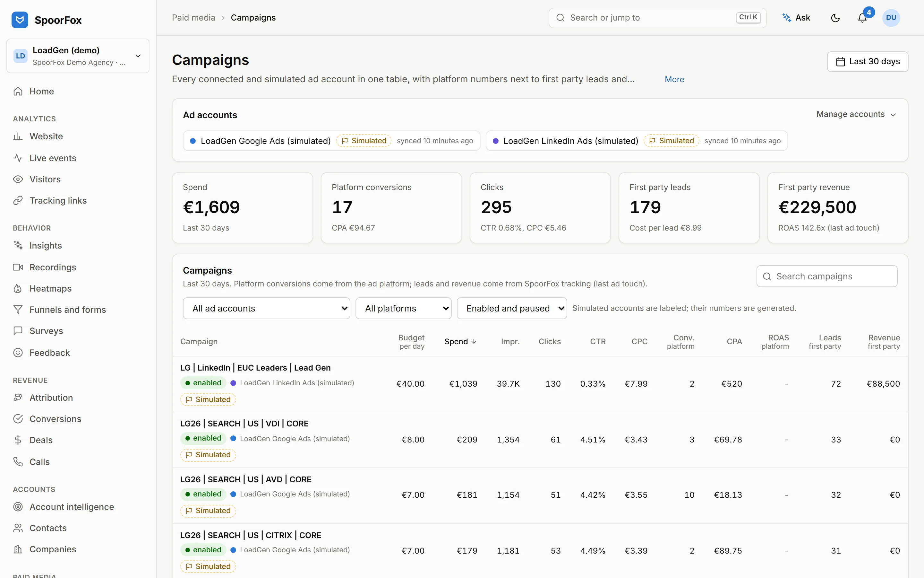
Task: Open Home from the sidebar
Action: [78, 92]
